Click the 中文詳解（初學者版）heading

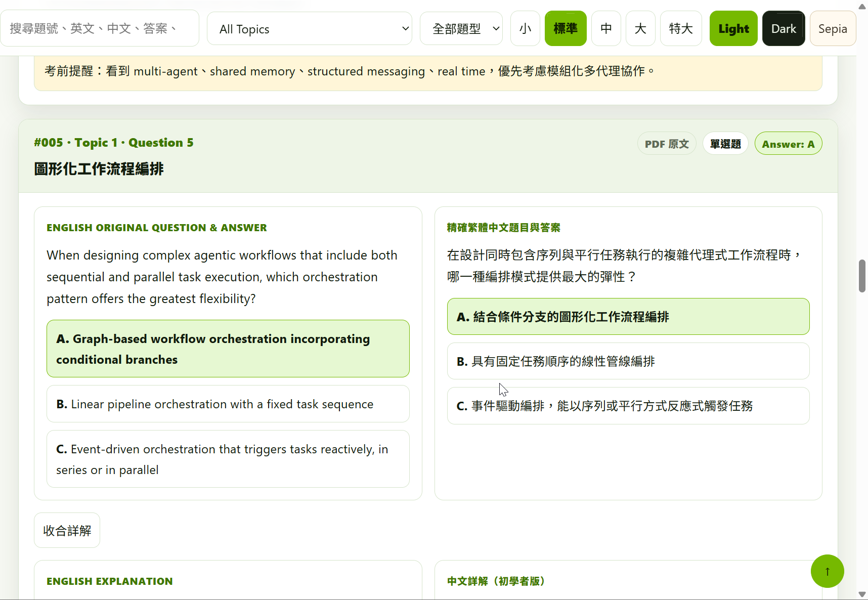(496, 581)
